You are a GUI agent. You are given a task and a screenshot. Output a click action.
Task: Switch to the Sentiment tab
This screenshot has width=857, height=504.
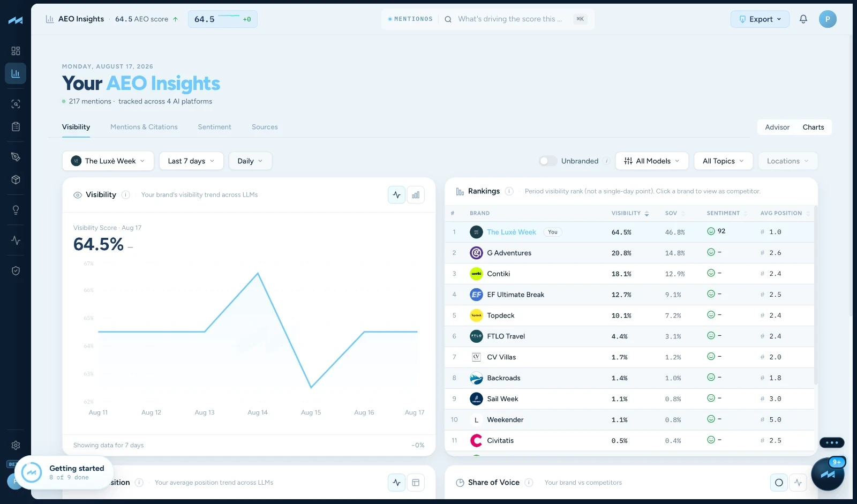(x=215, y=127)
